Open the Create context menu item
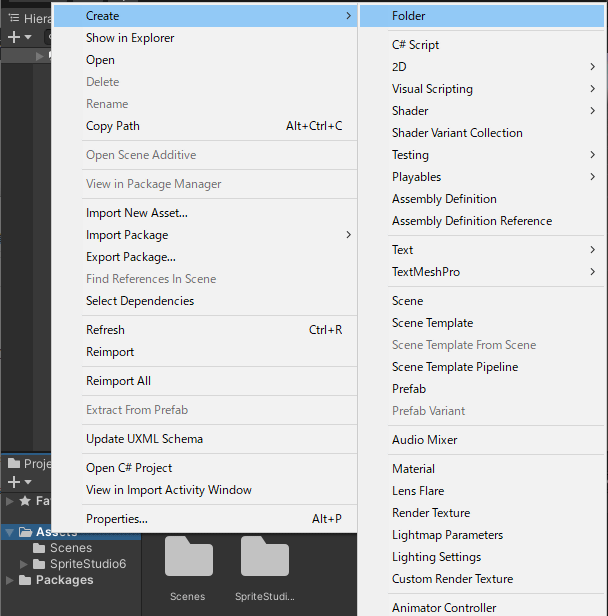The height and width of the screenshot is (616, 608). tap(205, 16)
